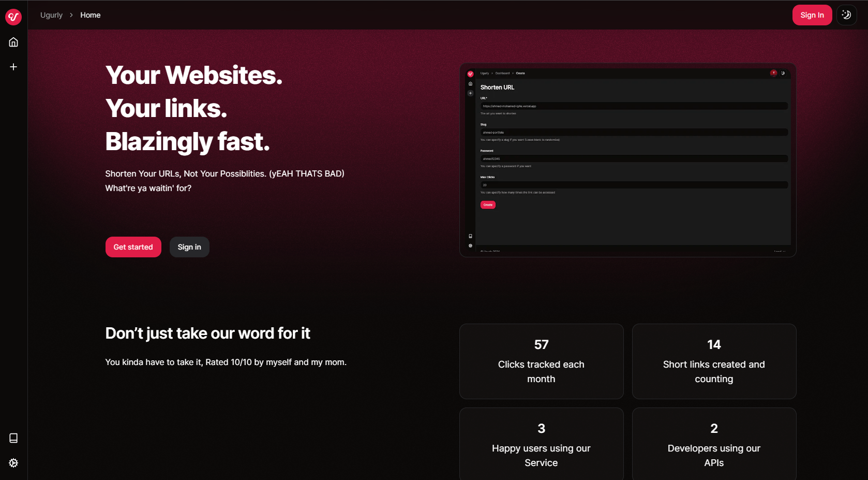This screenshot has height=480, width=868.
Task: Click the 2 Developers using APIs card
Action: pos(714,444)
